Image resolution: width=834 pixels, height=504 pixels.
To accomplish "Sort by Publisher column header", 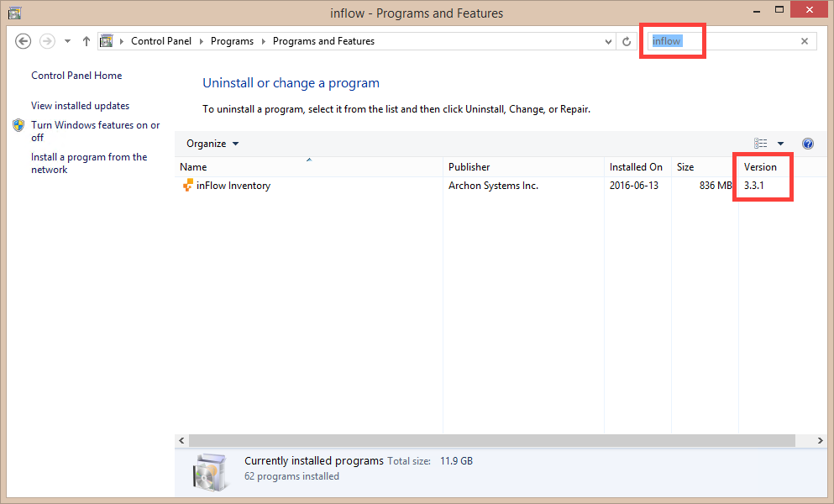I will pyautogui.click(x=523, y=167).
